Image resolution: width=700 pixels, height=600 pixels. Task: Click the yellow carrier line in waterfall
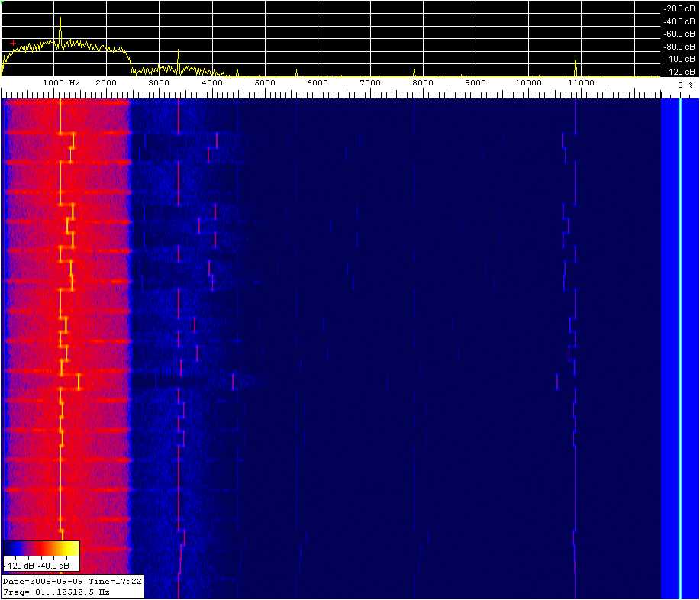(x=60, y=305)
